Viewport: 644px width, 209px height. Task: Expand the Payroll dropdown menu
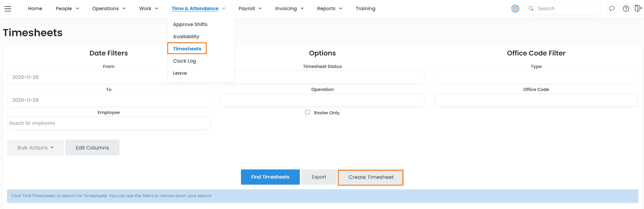250,8
